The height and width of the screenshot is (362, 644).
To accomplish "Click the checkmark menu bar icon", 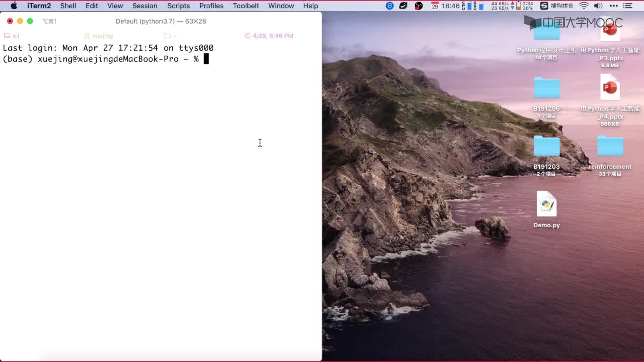I will tap(404, 6).
